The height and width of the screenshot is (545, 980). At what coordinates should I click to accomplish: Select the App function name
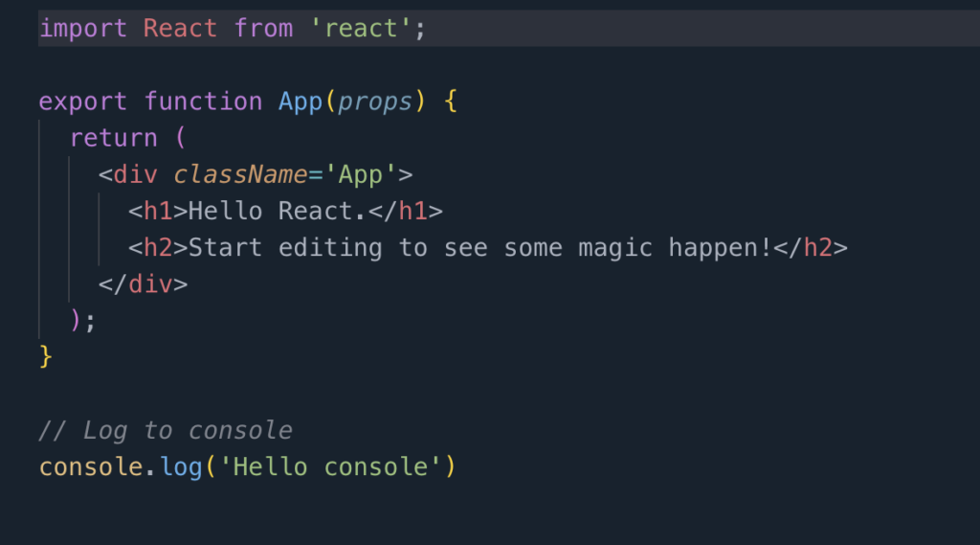(301, 102)
